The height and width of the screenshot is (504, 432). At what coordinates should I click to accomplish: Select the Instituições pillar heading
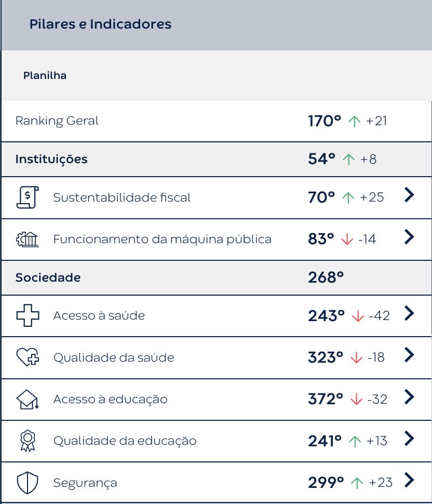51,159
